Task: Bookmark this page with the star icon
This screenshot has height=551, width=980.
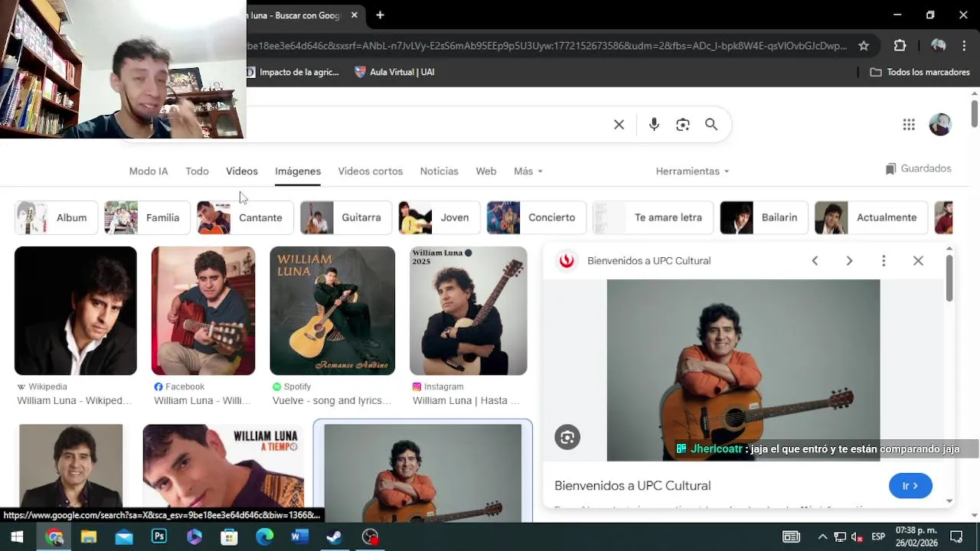Action: 864,46
